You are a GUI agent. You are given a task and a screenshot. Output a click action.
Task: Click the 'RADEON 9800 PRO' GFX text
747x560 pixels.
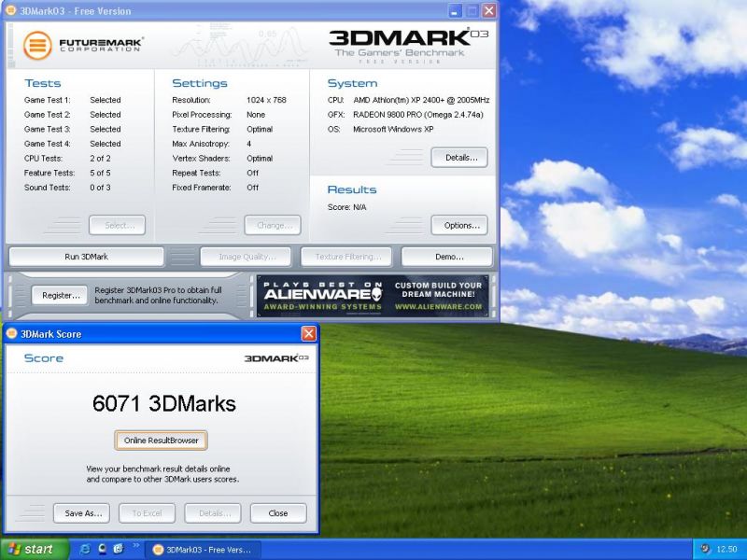click(x=417, y=115)
